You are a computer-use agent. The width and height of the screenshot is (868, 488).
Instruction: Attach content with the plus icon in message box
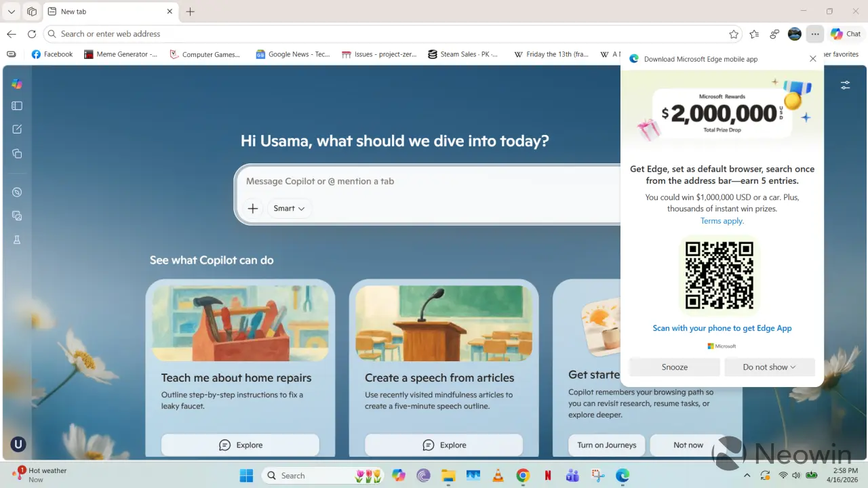[x=252, y=208]
